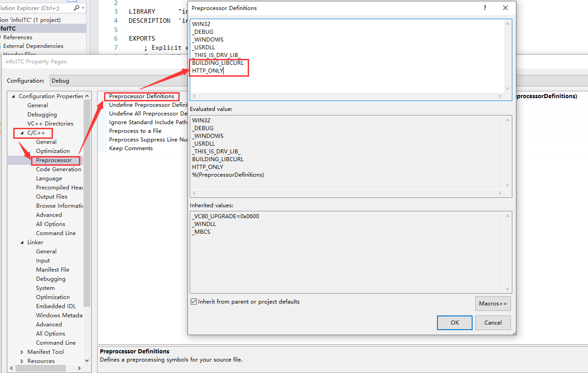Screen dimensions: 588x373
Task: Select the Preprocessor node under C/C++
Action: coord(55,160)
